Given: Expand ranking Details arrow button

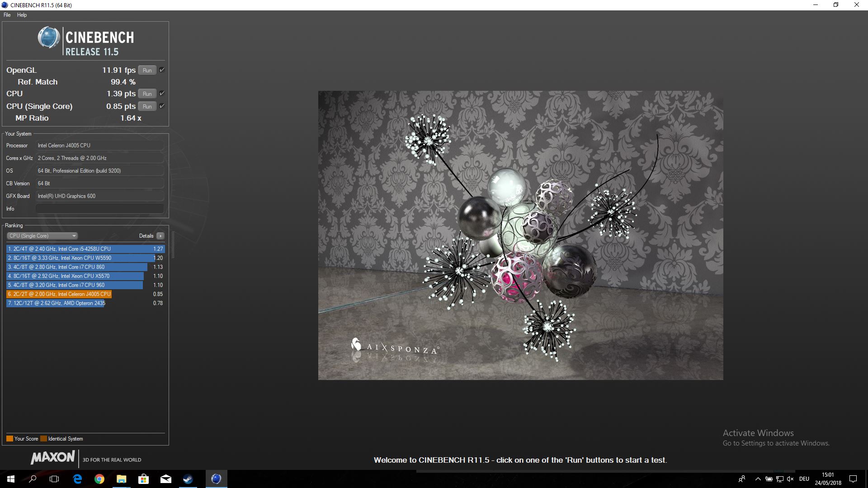Looking at the screenshot, I should click(x=160, y=236).
